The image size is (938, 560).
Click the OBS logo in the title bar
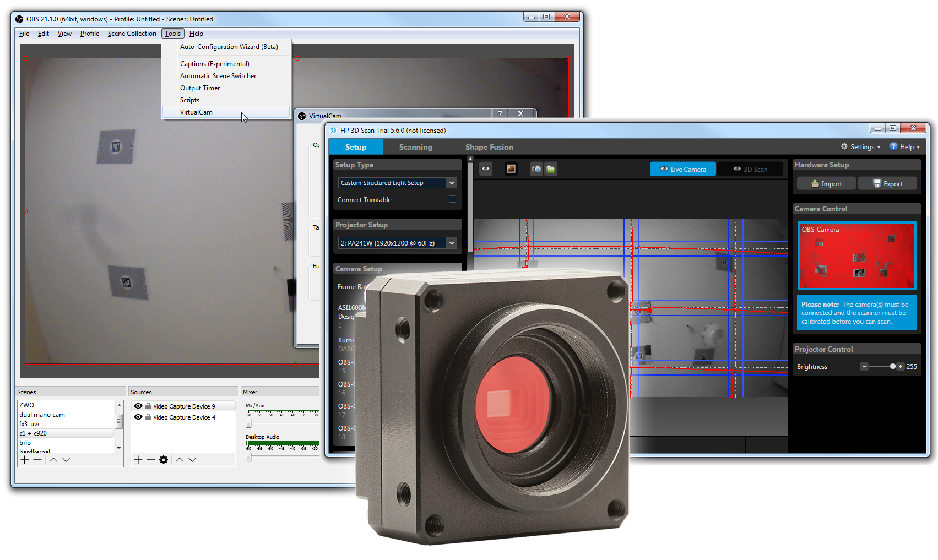pyautogui.click(x=19, y=19)
